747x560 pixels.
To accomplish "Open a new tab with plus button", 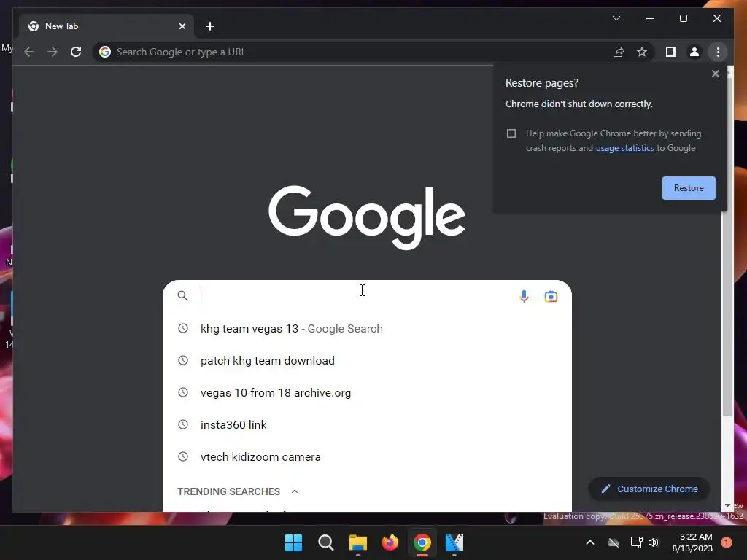I will point(210,26).
